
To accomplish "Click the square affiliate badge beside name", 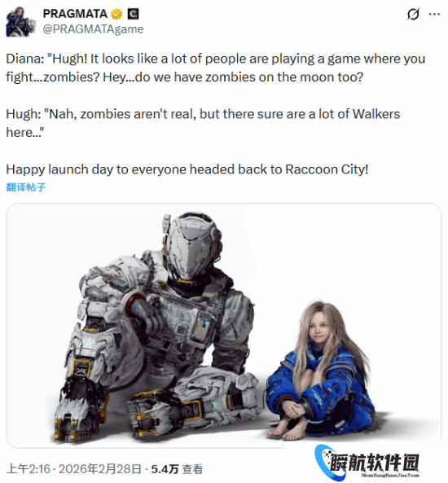I will [133, 14].
